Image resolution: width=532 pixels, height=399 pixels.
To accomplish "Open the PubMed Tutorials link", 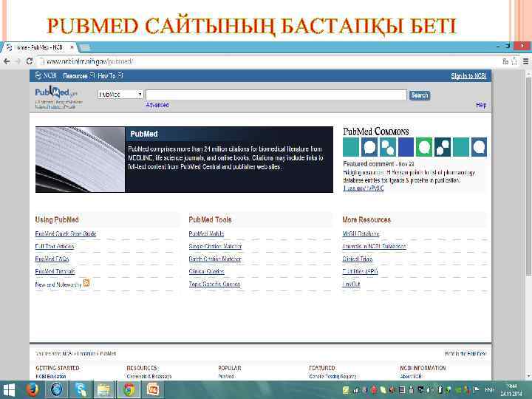I will (x=55, y=271).
